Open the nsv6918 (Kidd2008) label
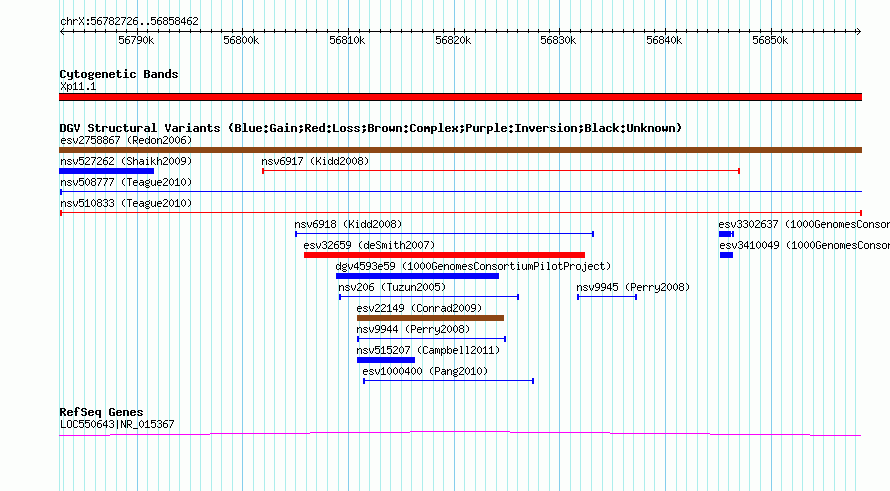The image size is (890, 491). point(348,224)
